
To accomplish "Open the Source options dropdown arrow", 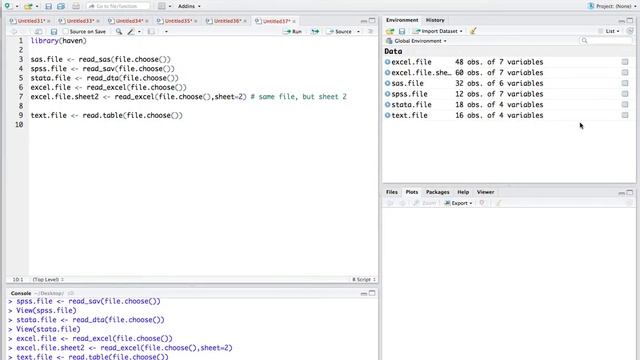I will [x=358, y=31].
